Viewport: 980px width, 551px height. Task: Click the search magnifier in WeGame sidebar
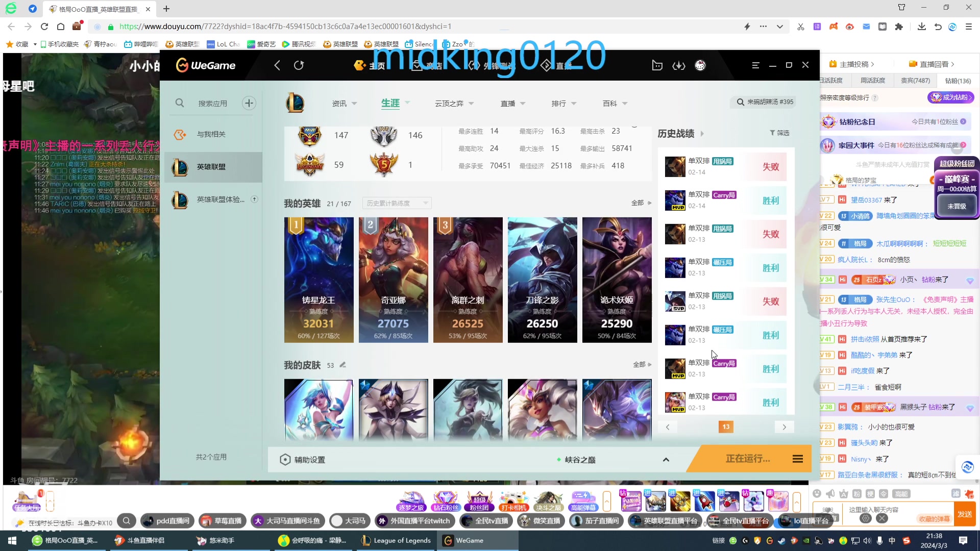[x=180, y=103]
